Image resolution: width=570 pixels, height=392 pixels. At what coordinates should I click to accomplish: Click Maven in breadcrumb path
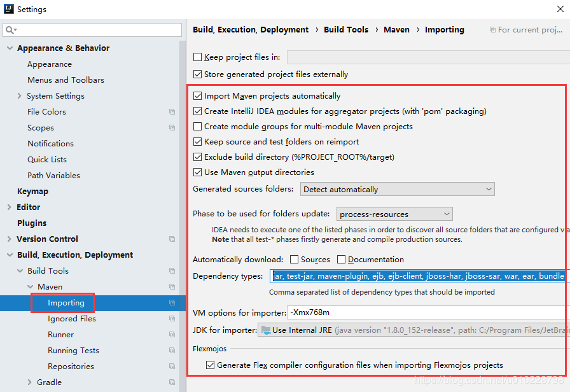(396, 30)
